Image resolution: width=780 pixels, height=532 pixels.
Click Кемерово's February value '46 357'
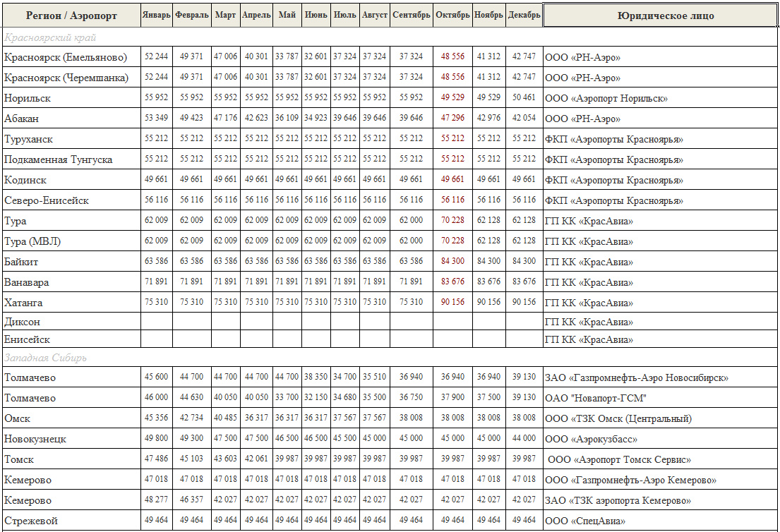click(x=191, y=499)
